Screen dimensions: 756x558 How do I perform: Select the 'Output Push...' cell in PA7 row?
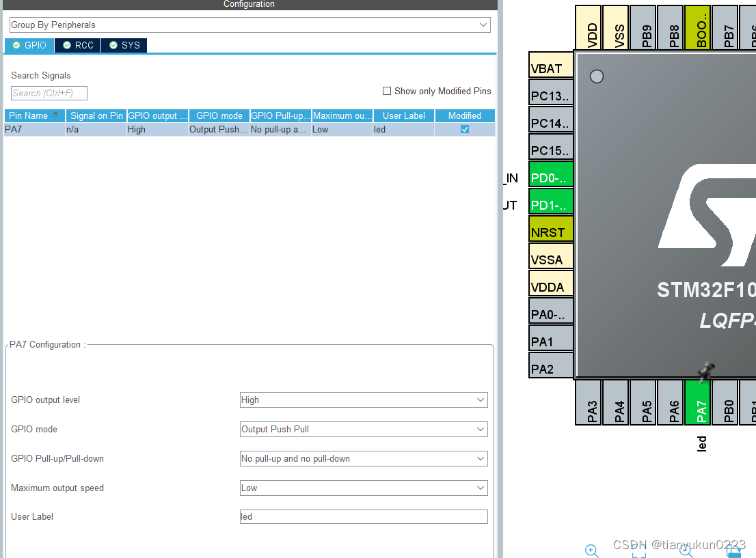(x=219, y=130)
